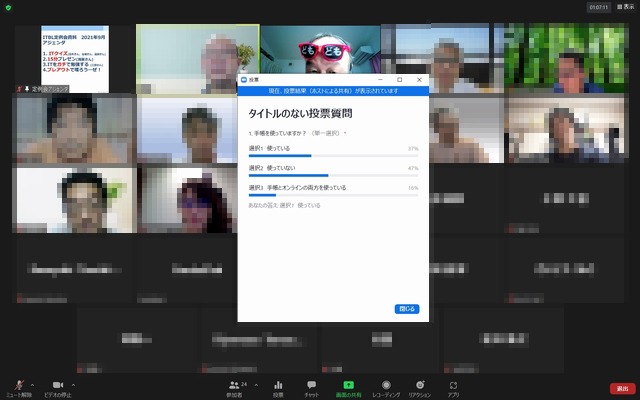Open the chat (チャット) panel
This screenshot has width=640, height=400.
click(311, 387)
